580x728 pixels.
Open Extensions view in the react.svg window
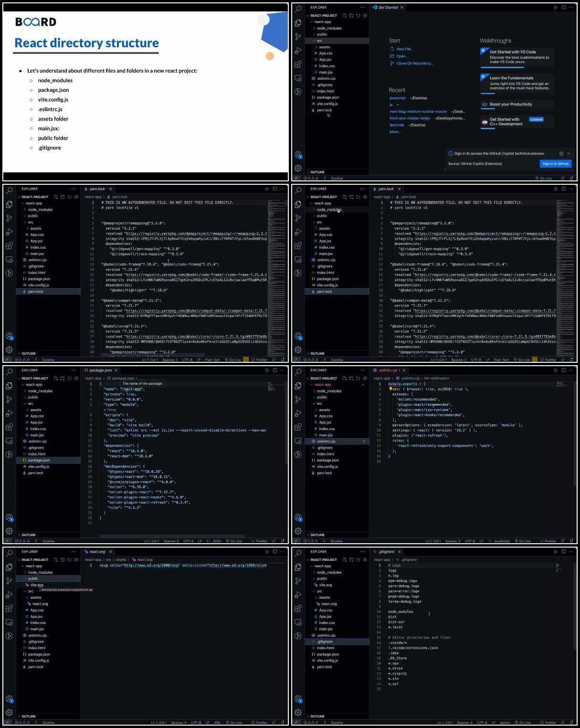point(9,609)
